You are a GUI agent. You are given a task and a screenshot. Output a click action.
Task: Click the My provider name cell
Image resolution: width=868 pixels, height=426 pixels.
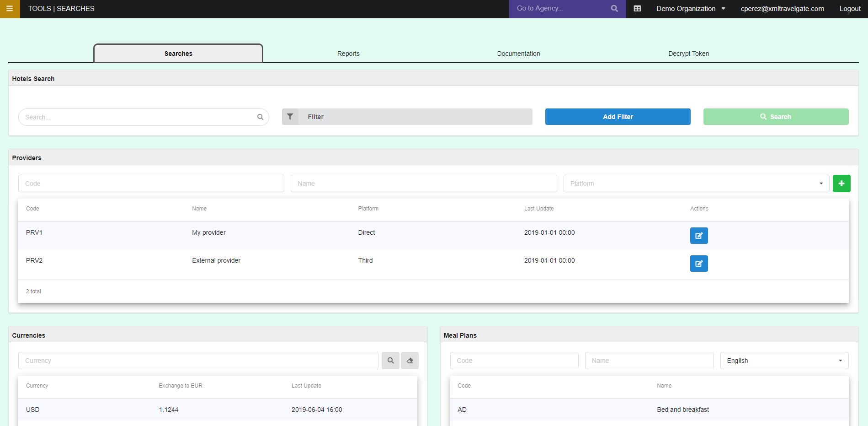coord(209,232)
